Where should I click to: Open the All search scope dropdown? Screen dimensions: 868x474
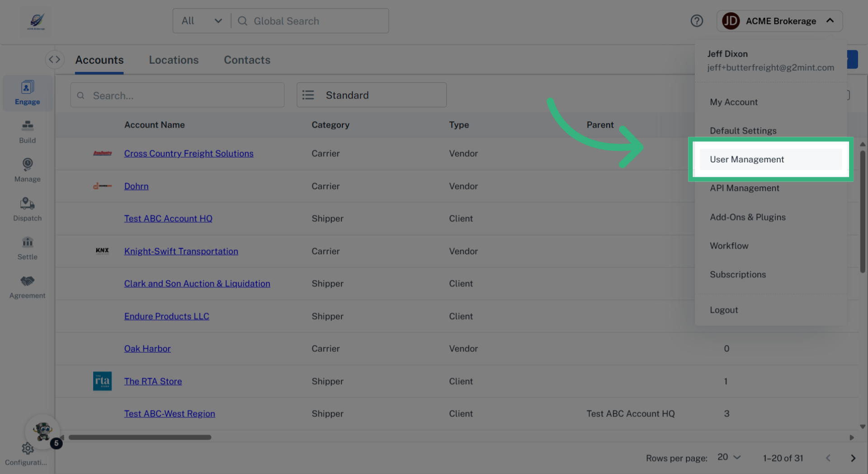[201, 20]
